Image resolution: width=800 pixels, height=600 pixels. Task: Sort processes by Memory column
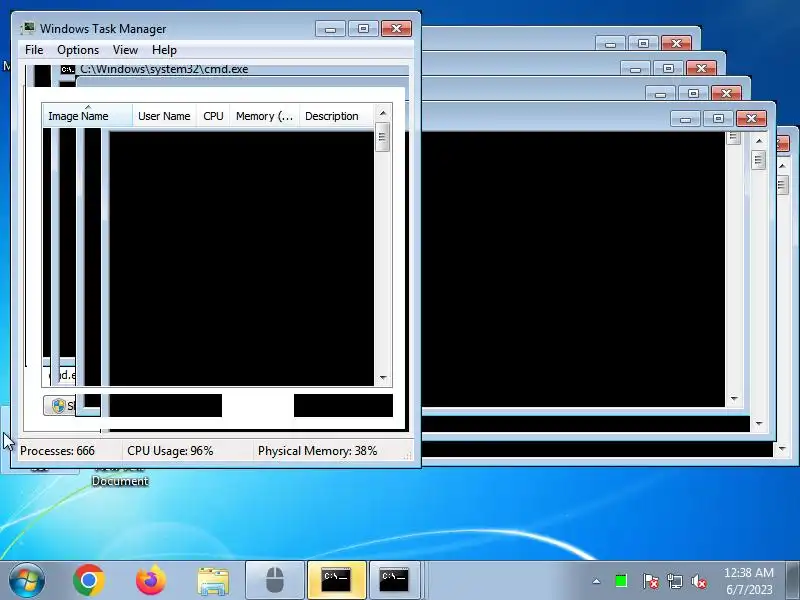click(264, 116)
